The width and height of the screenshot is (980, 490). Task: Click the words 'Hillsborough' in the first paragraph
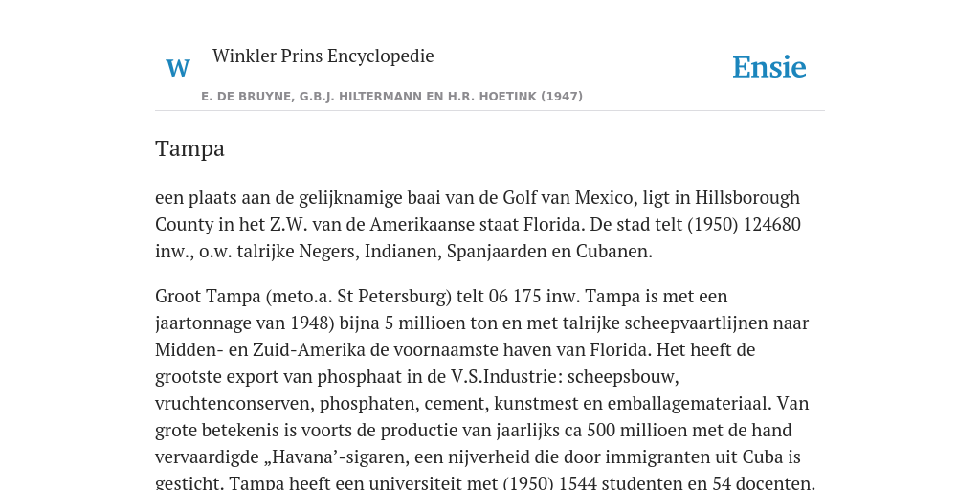tap(747, 197)
